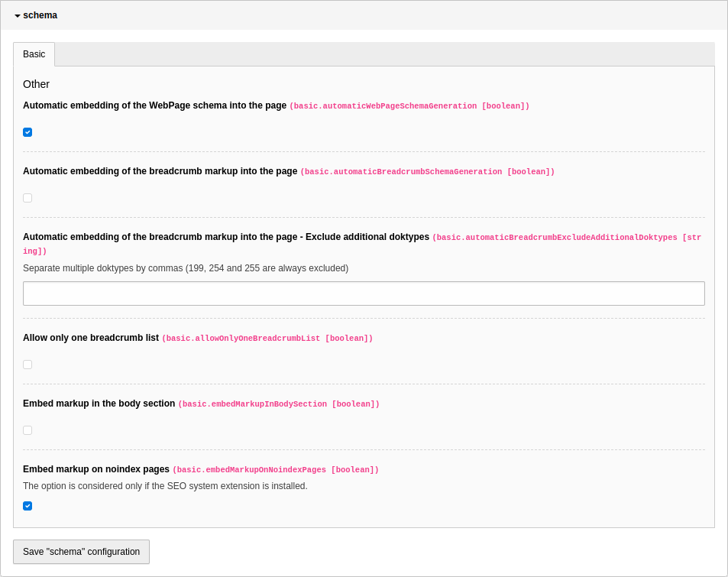The width and height of the screenshot is (728, 577).
Task: Click the 'Embed markup on noindex pages' label
Action: click(x=96, y=469)
